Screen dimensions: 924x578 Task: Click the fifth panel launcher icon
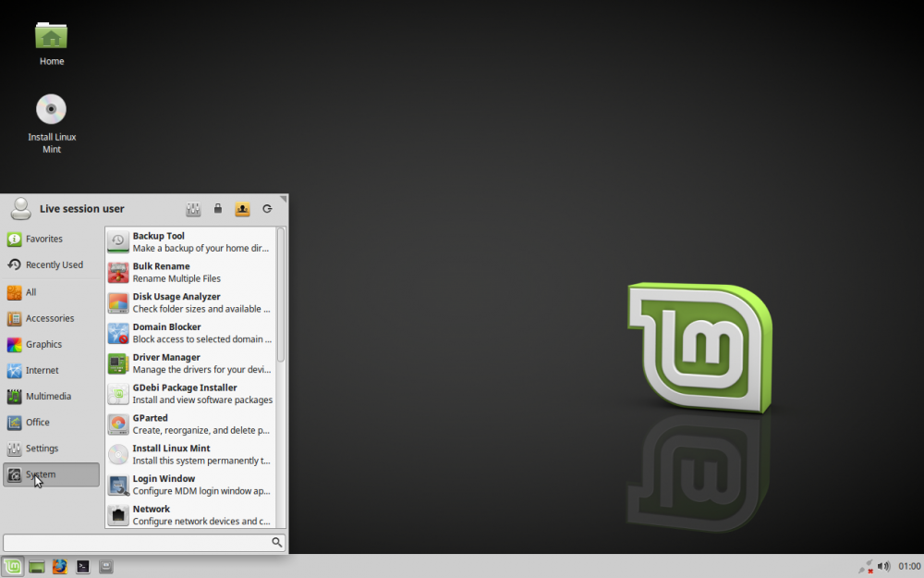coord(106,567)
